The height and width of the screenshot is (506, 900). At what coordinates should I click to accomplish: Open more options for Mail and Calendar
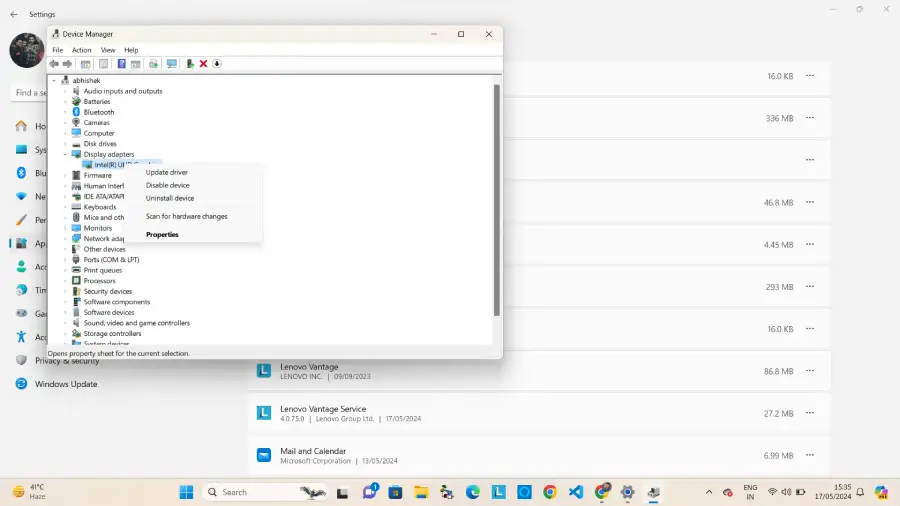[810, 455]
